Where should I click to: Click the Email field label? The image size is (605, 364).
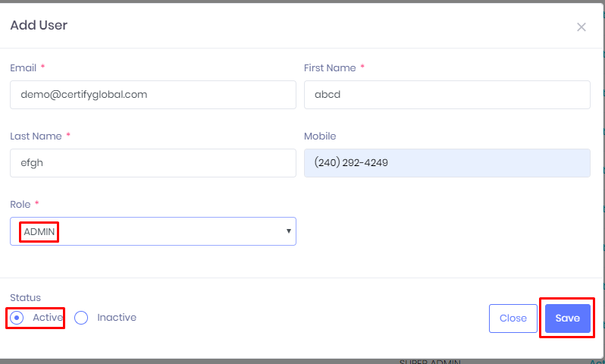23,67
